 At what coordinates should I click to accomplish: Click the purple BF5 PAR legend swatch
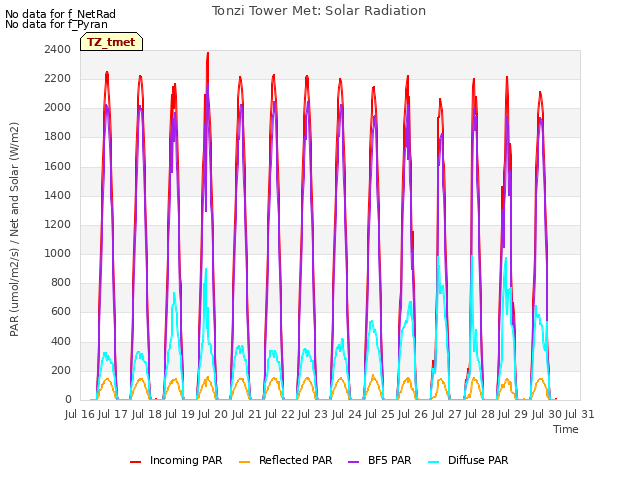[x=353, y=462]
